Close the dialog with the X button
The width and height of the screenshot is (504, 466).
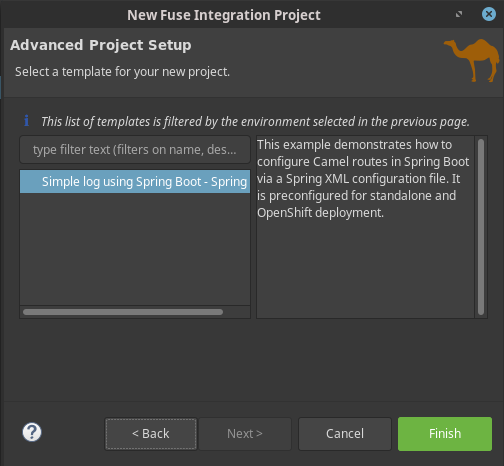coord(489,14)
